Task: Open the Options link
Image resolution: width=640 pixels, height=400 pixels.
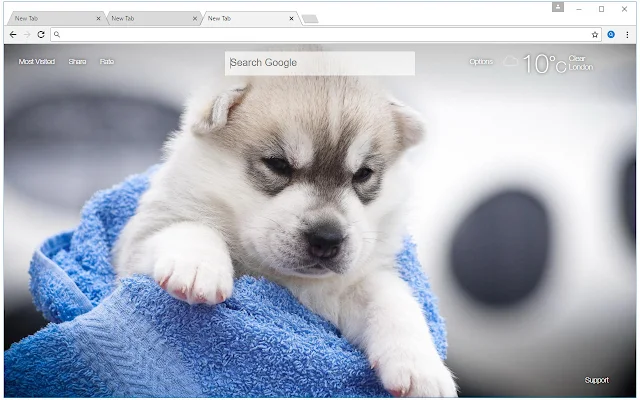Action: [481, 62]
